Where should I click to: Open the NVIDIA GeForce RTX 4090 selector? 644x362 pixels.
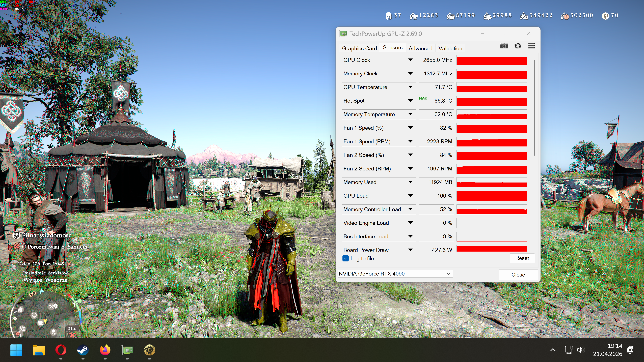(x=395, y=274)
